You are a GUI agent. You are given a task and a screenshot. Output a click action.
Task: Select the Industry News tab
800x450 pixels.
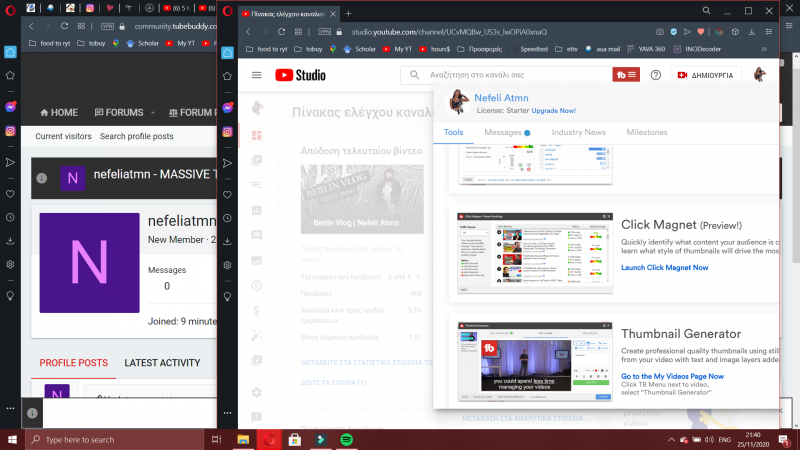[578, 132]
